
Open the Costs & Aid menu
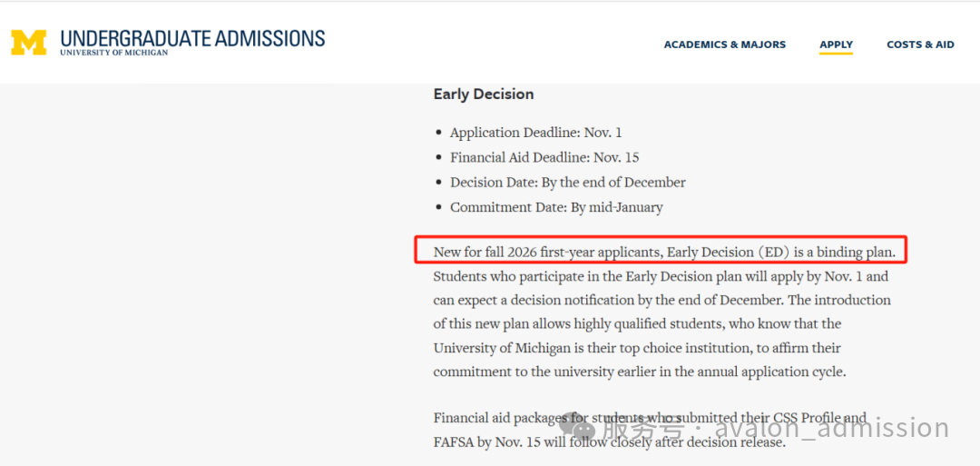[920, 45]
